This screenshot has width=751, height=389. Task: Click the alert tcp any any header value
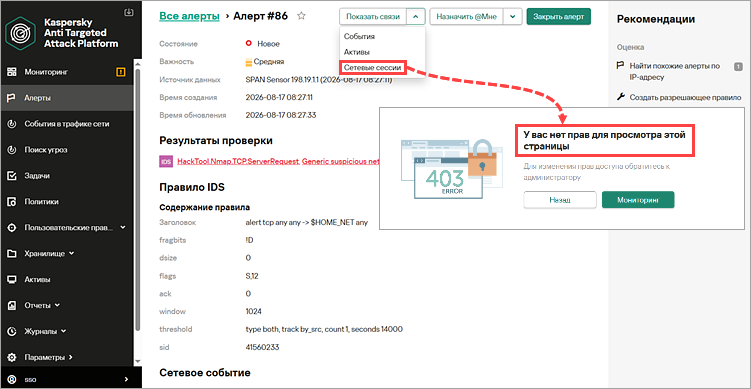pyautogui.click(x=306, y=223)
